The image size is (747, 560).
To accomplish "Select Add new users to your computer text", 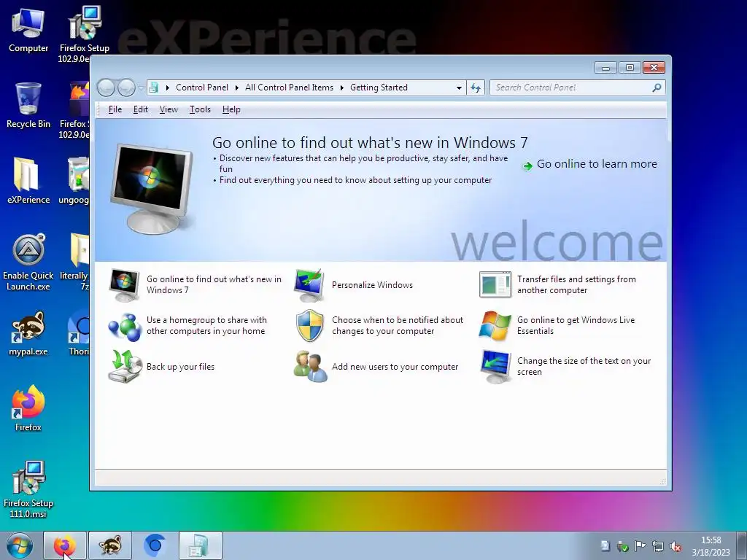I will pyautogui.click(x=395, y=367).
